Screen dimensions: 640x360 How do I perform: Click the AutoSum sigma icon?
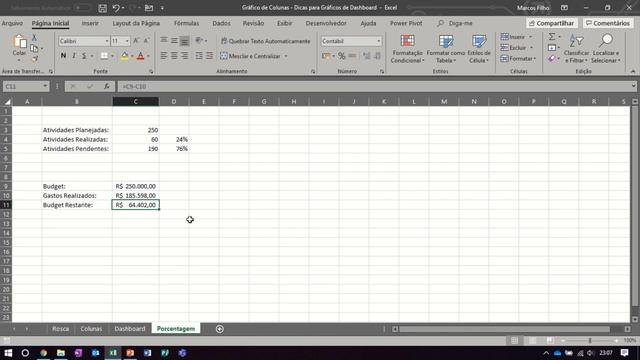(552, 37)
